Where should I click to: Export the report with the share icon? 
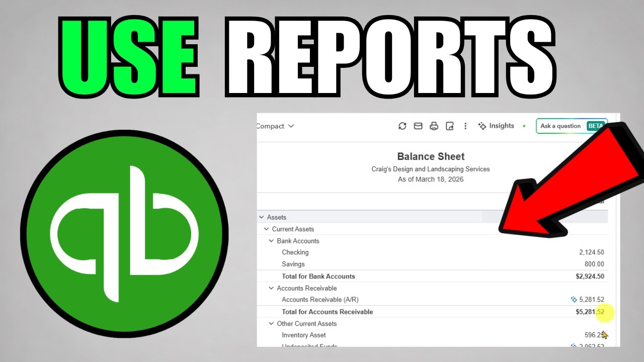point(450,126)
